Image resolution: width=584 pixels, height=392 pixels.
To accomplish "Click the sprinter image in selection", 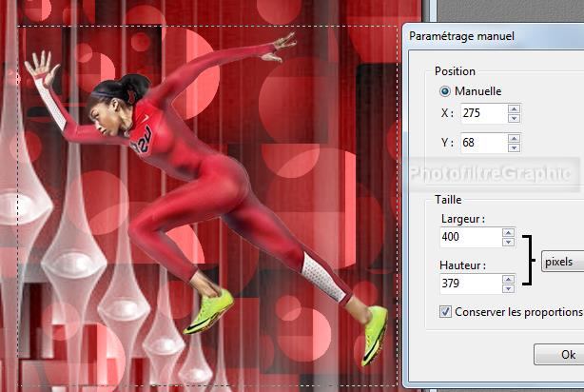I will pyautogui.click(x=208, y=198).
